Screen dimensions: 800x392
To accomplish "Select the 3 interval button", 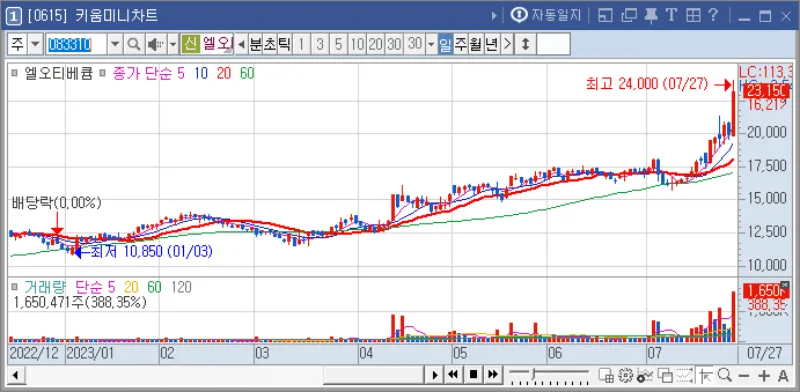I will click(320, 44).
